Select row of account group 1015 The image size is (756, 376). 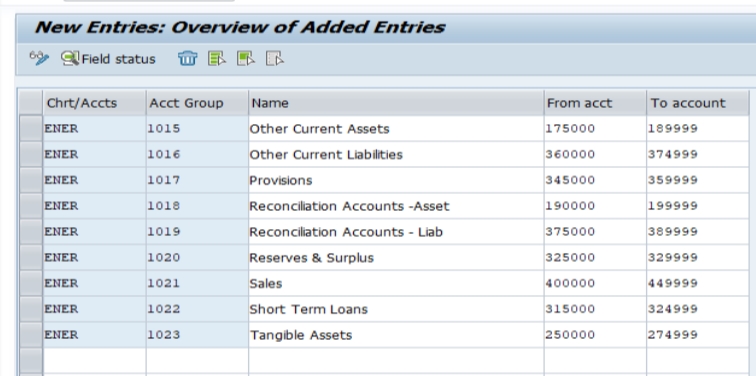[x=31, y=129]
